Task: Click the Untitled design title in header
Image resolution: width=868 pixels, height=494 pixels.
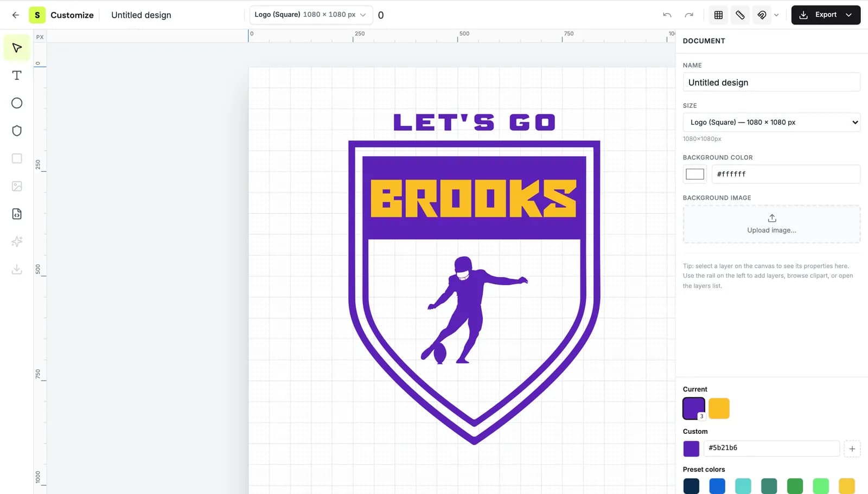Action: [x=141, y=15]
